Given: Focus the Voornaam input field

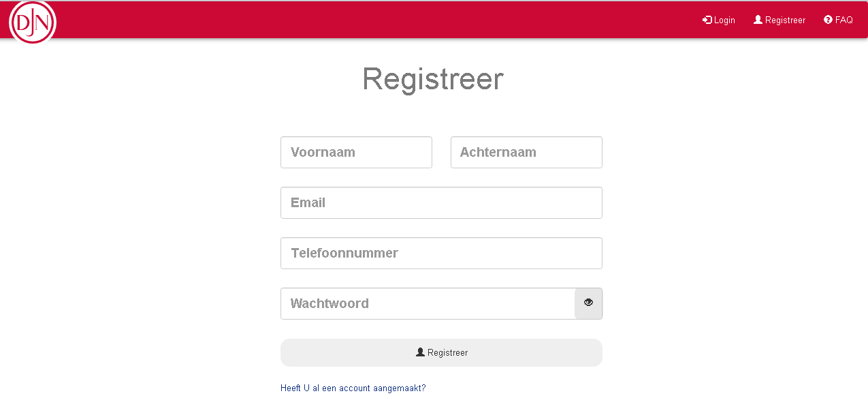Looking at the screenshot, I should click(356, 152).
